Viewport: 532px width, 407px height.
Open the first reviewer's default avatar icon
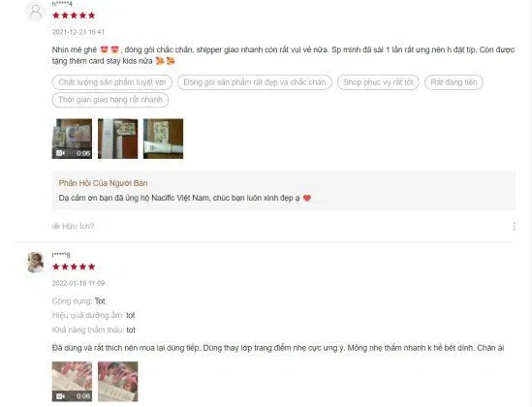tap(35, 12)
